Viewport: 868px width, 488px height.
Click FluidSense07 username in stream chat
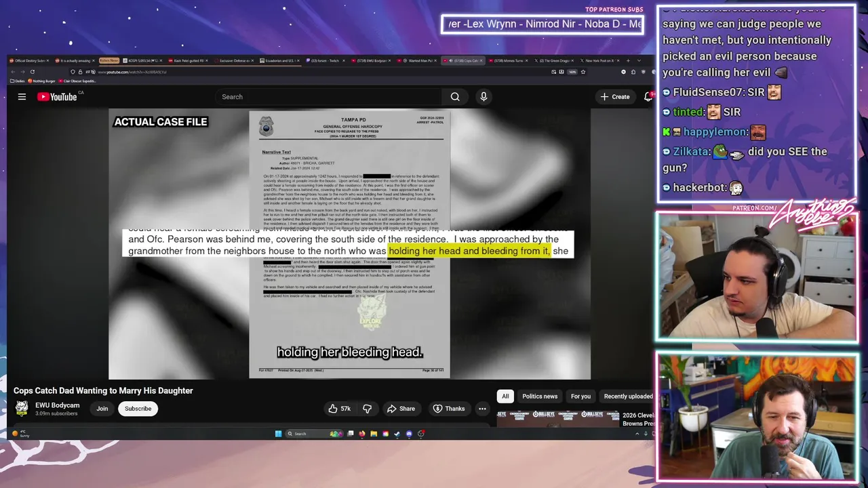coord(708,92)
